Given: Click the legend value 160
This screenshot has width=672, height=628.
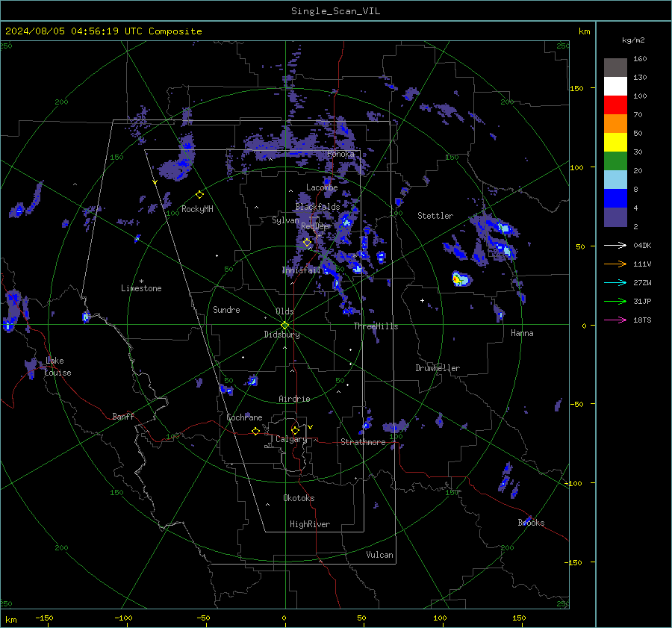Looking at the screenshot, I should 641,59.
